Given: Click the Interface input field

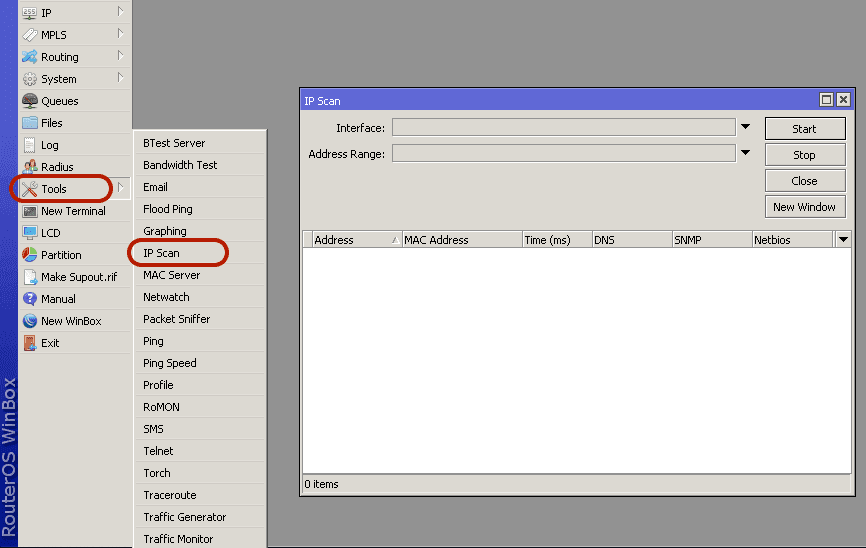Looking at the screenshot, I should pos(564,128).
